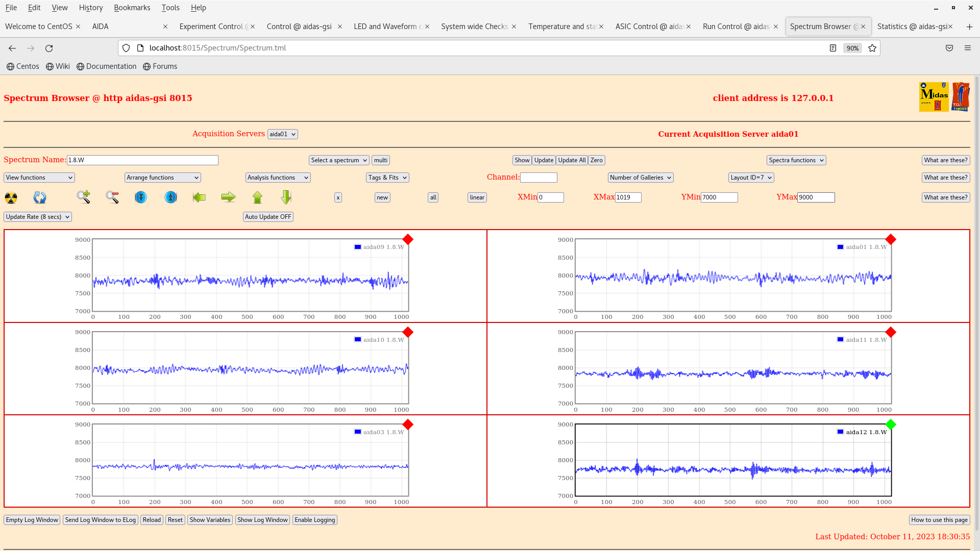Expand the Analysis functions dropdown
980x551 pixels.
tap(278, 178)
